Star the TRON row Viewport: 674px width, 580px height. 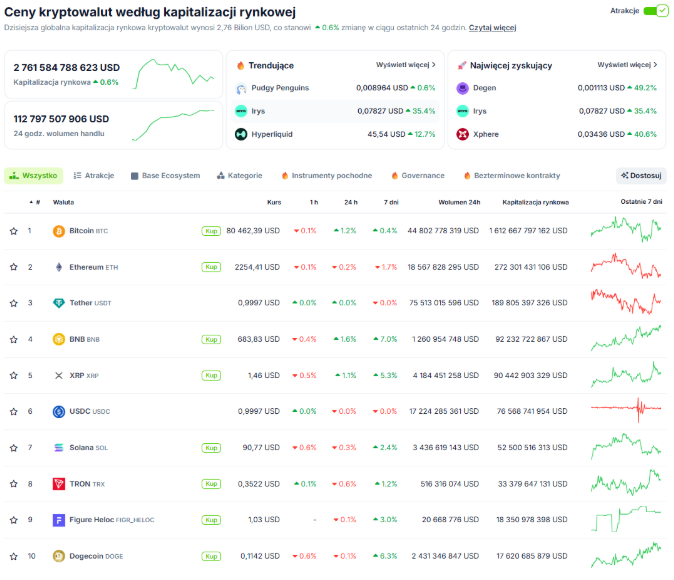tap(14, 484)
